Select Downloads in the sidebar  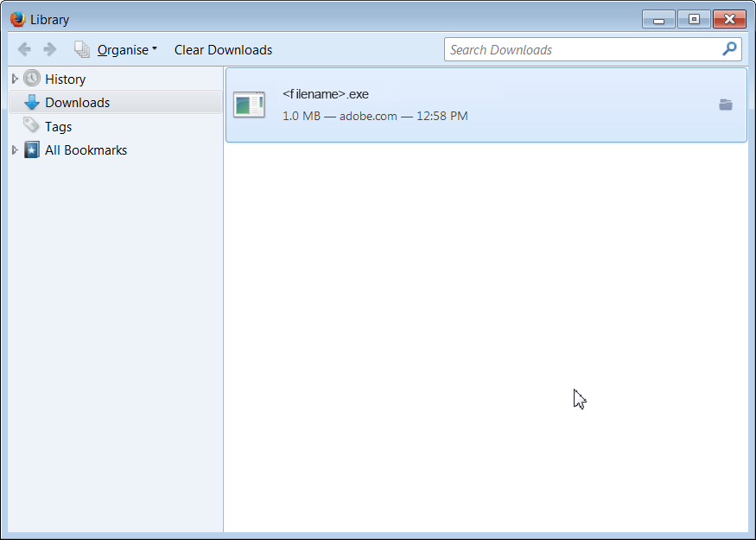click(x=78, y=102)
